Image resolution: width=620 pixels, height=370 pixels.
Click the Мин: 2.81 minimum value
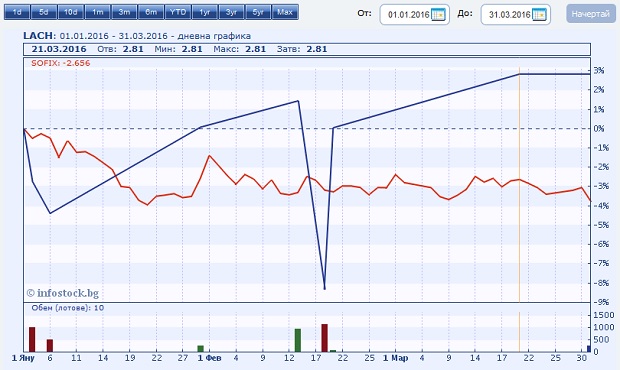tap(178, 49)
